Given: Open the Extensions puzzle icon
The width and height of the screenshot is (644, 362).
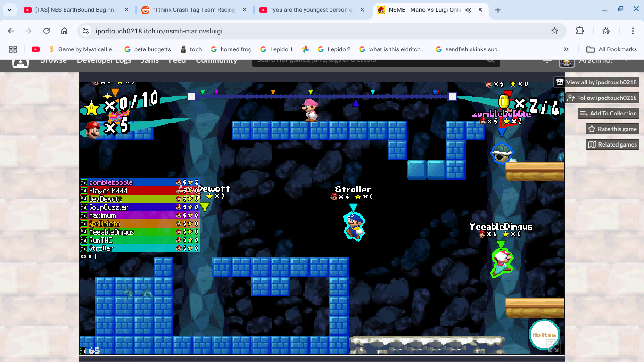Looking at the screenshot, I should coord(580,31).
